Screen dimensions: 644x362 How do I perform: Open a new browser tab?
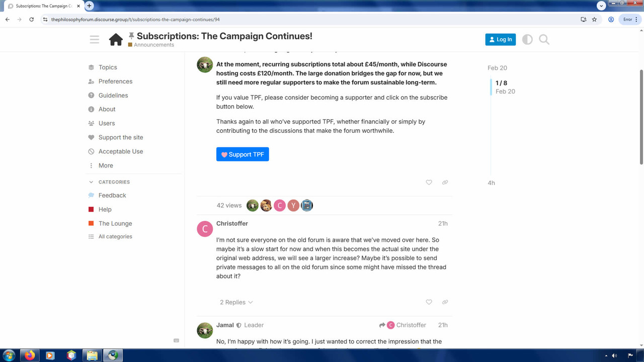(89, 6)
